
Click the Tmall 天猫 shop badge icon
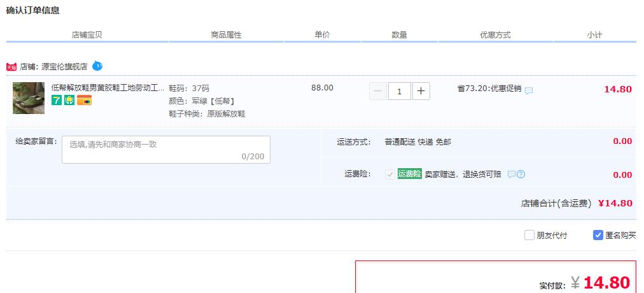point(11,67)
